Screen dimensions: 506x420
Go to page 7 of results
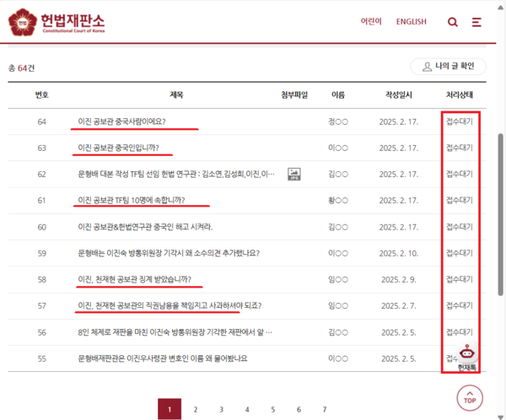(325, 410)
